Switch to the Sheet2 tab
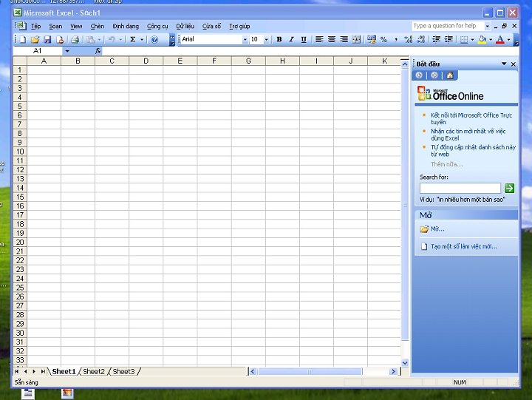Screen dimensions: 532x400 (94, 371)
